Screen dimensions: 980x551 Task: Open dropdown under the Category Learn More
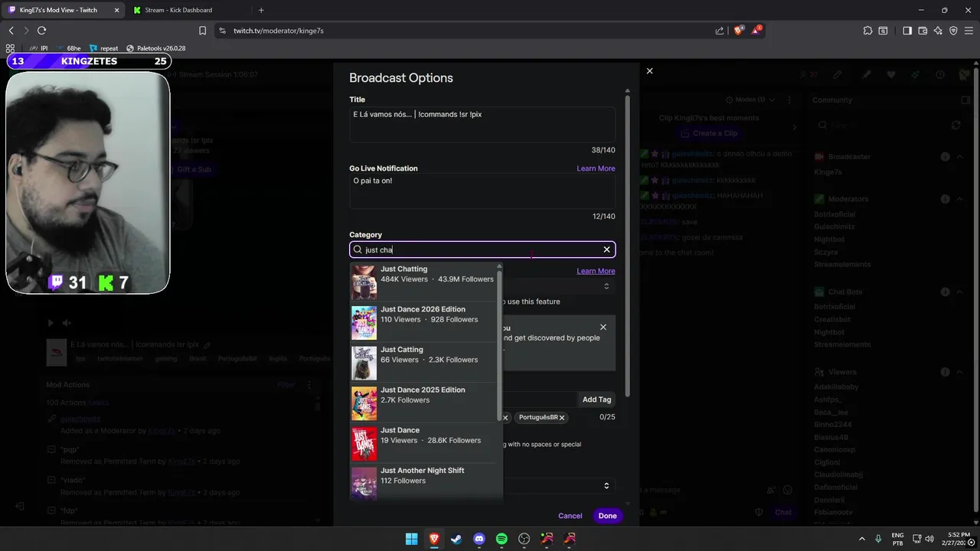[x=559, y=286]
